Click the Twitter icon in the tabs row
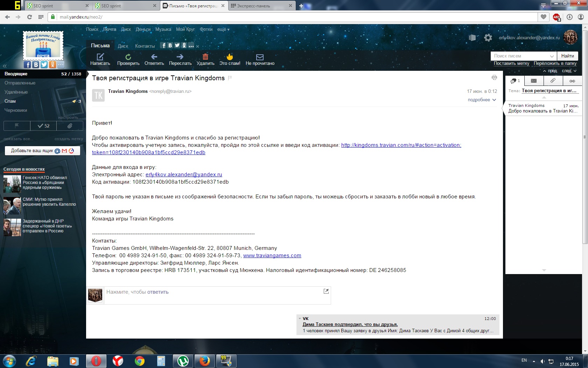 (x=177, y=45)
